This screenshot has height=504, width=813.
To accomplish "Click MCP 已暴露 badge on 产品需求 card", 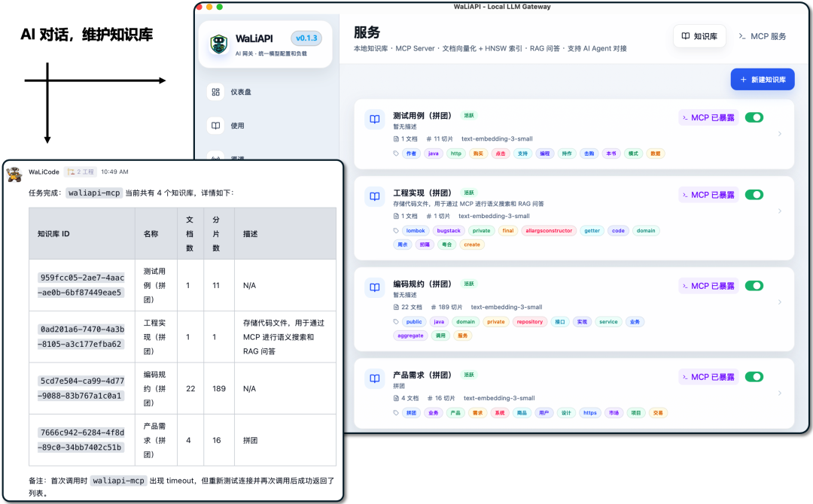I will (x=708, y=377).
